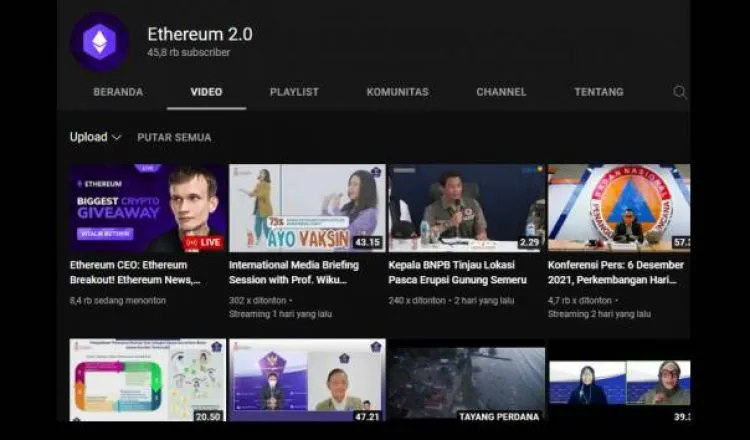Go to the KOMUNITAS tab
The height and width of the screenshot is (440, 750).
point(397,92)
